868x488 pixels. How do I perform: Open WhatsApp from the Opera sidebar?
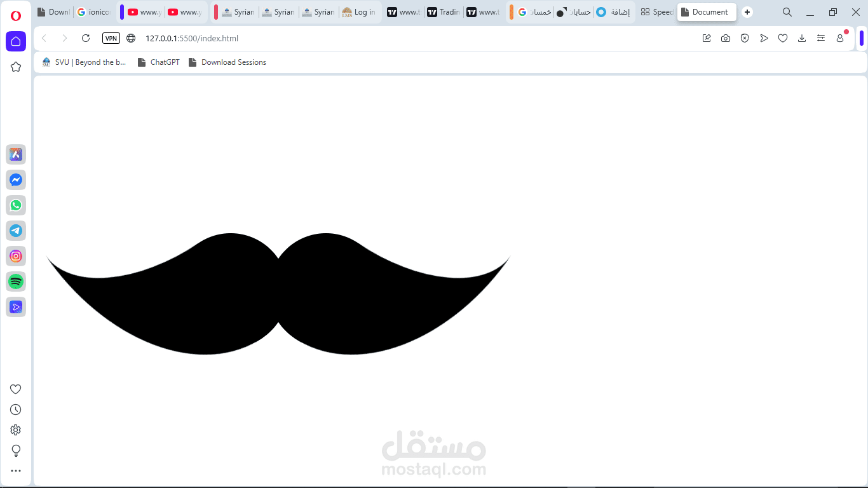15,205
